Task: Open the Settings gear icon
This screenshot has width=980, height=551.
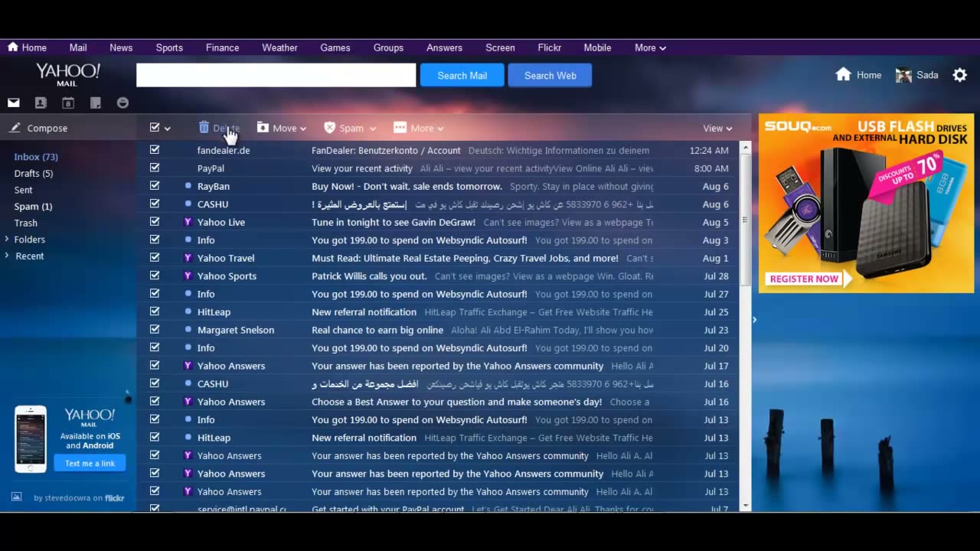Action: [x=959, y=75]
